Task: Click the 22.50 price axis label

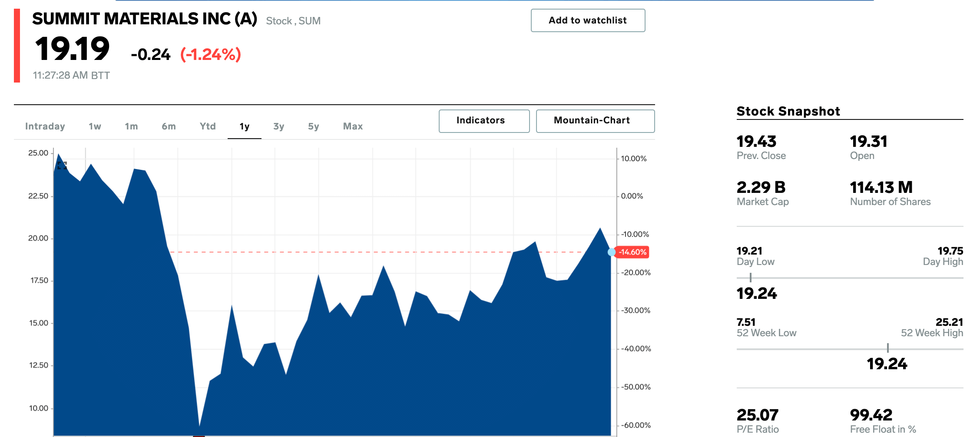Action: (38, 196)
